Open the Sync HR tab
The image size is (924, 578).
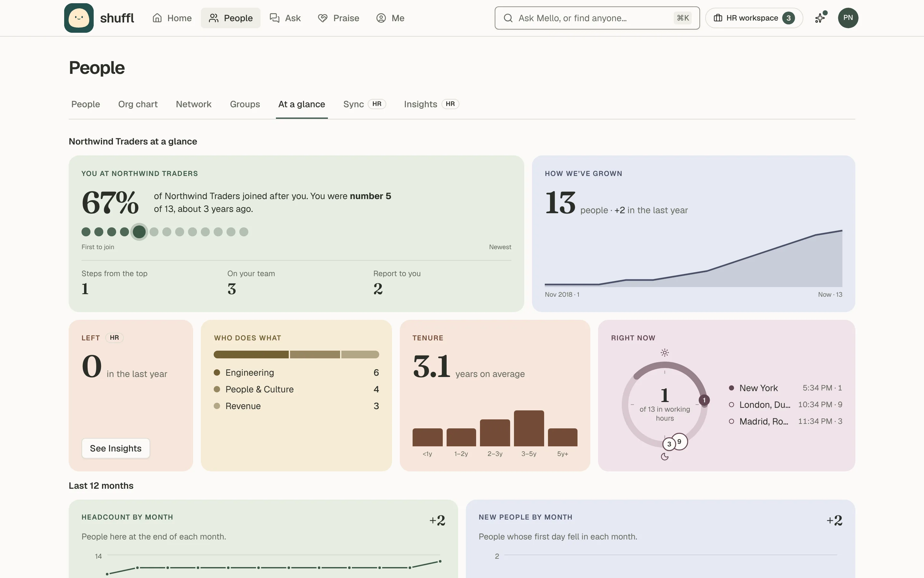pos(365,104)
